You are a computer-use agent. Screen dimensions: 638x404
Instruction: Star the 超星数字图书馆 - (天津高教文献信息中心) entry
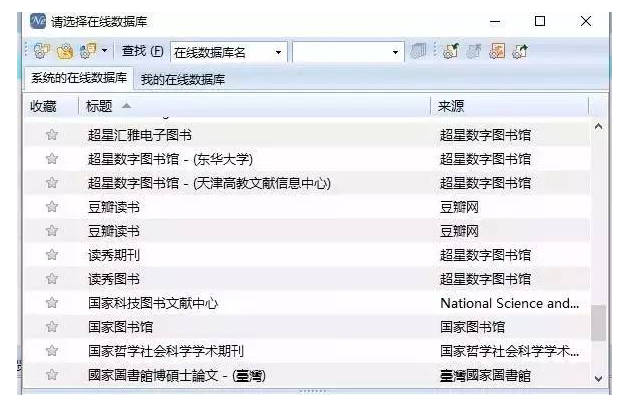pyautogui.click(x=52, y=183)
